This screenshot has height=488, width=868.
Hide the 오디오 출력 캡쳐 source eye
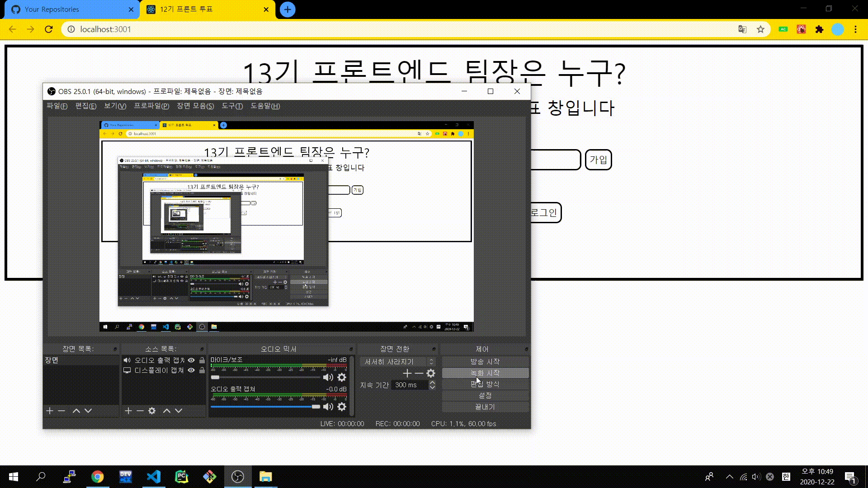coord(191,360)
